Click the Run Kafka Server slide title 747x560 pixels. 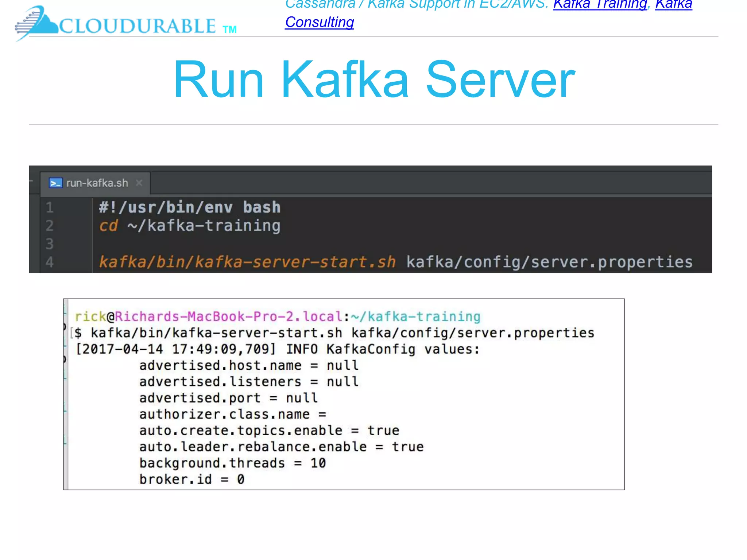tap(374, 79)
